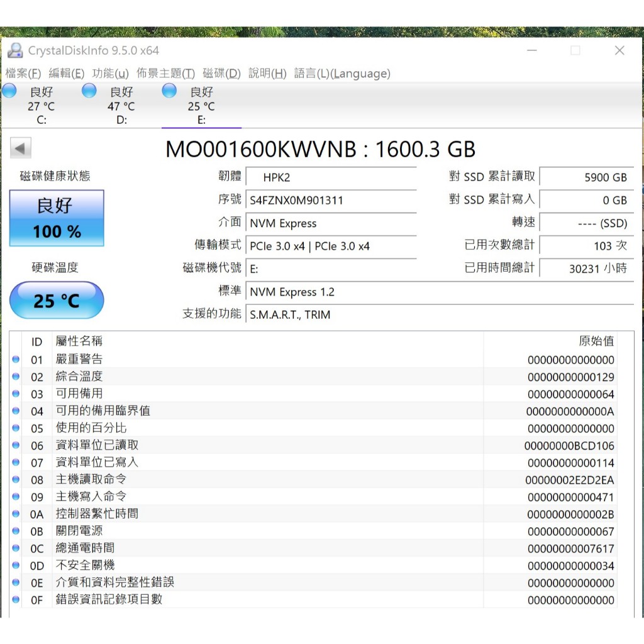Open the 佈景主題(T) menu
This screenshot has width=644, height=644.
(x=165, y=74)
